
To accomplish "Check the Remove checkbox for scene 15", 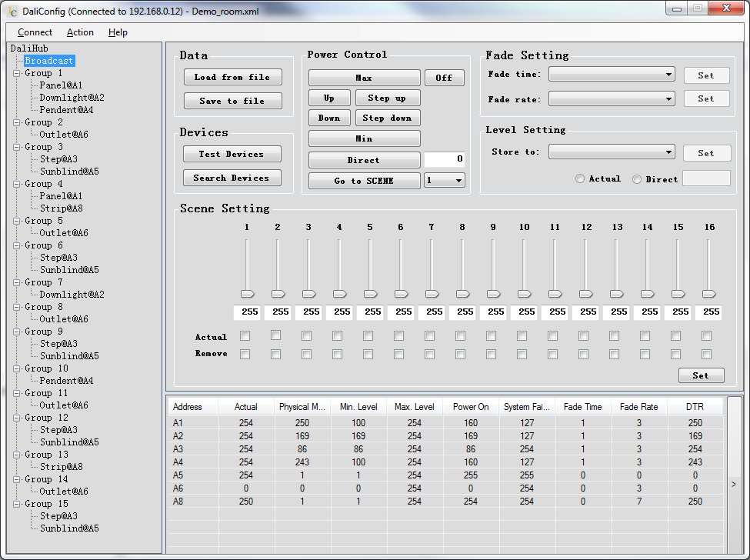I will 675,355.
